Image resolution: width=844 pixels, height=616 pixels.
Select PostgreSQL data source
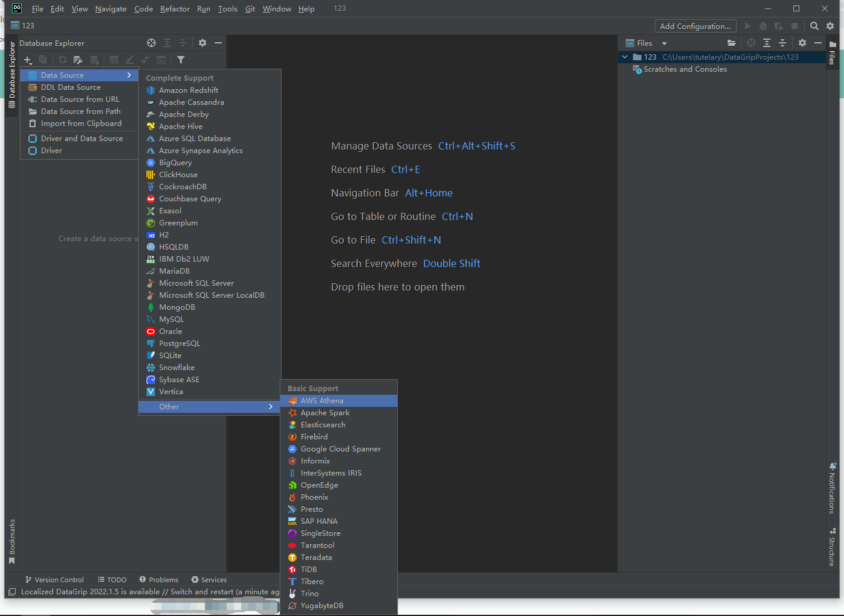tap(210, 344)
